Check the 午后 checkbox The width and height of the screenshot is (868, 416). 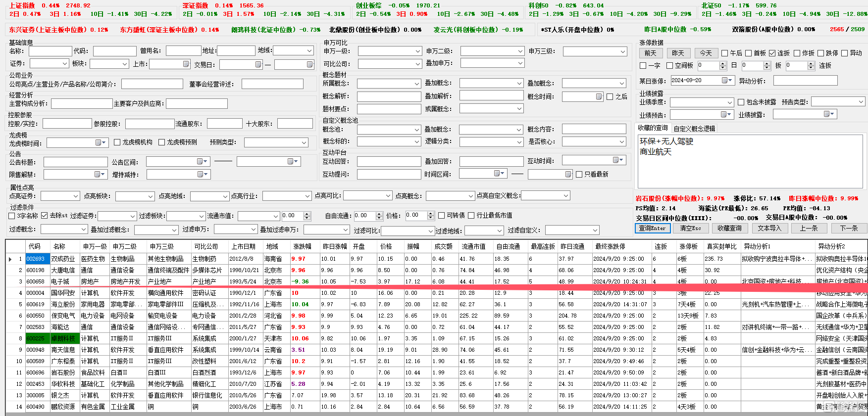724,53
